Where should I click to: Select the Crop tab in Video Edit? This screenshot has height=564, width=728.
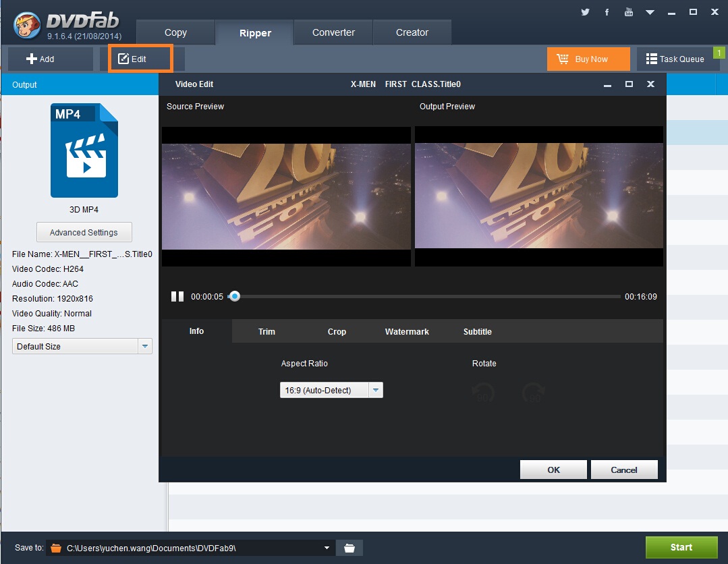pyautogui.click(x=337, y=331)
